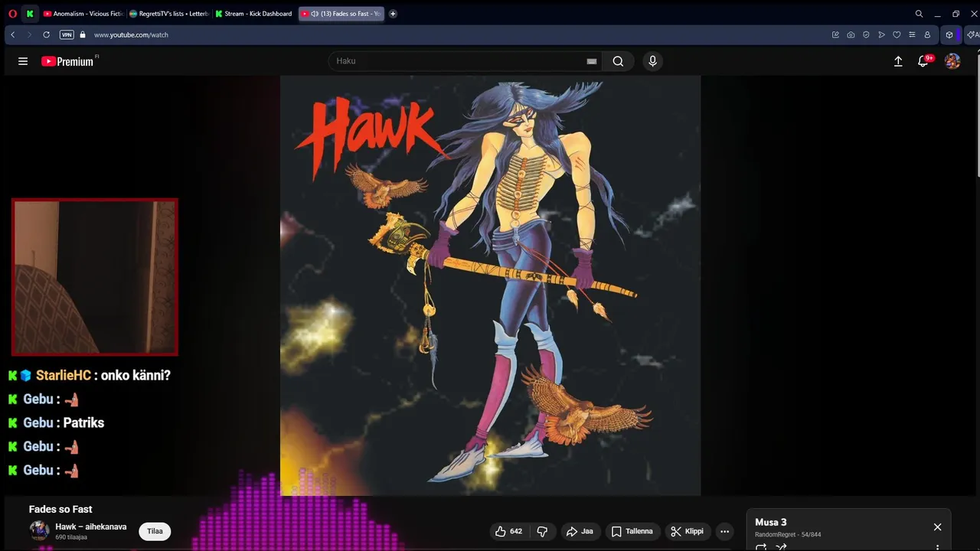Screen dimensions: 980x551
Task: Save the video with Tallenna
Action: pyautogui.click(x=632, y=531)
